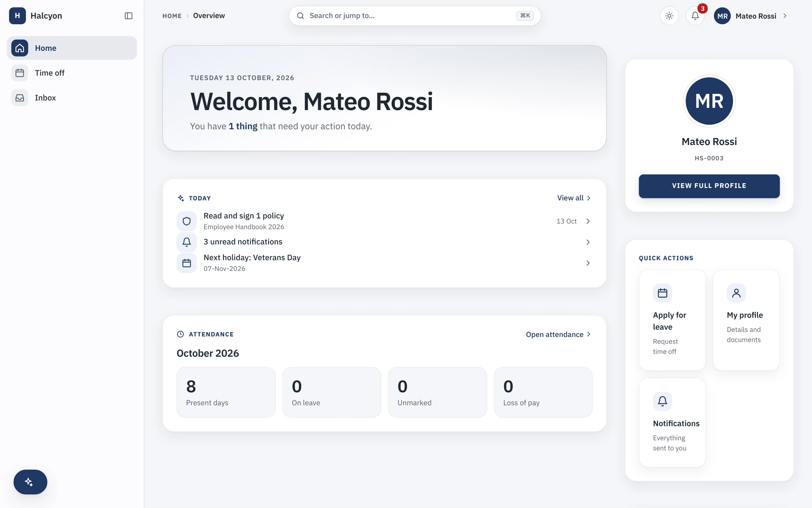Click the bell icon beside unread notifications
This screenshot has height=508, width=812.
pyautogui.click(x=187, y=242)
